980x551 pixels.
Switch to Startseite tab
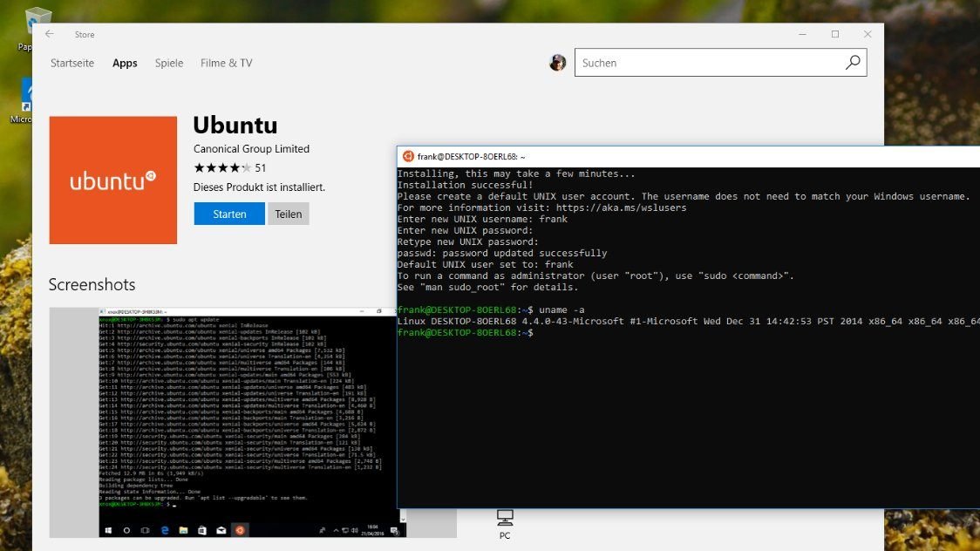tap(72, 63)
